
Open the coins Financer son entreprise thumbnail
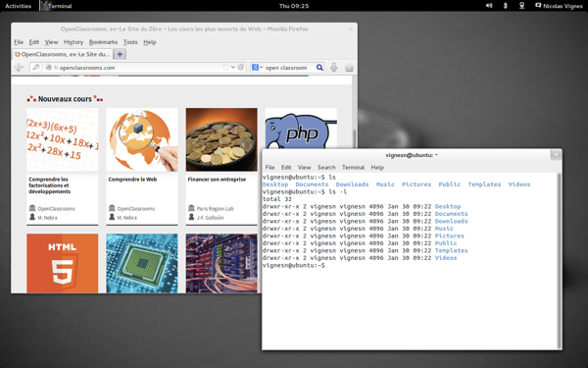(x=221, y=139)
